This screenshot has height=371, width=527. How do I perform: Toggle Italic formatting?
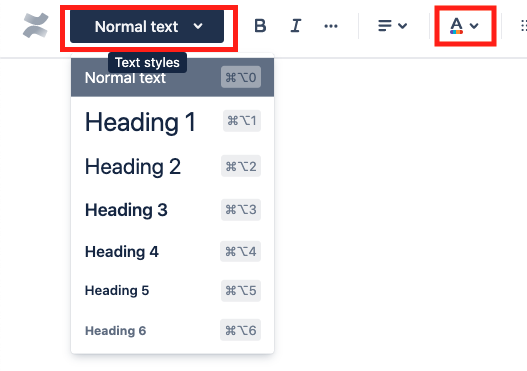[x=295, y=26]
